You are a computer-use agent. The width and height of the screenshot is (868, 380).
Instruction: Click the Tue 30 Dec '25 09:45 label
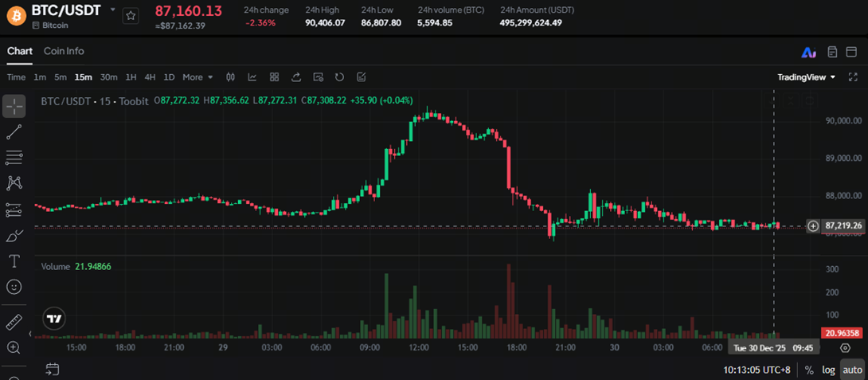(x=773, y=348)
